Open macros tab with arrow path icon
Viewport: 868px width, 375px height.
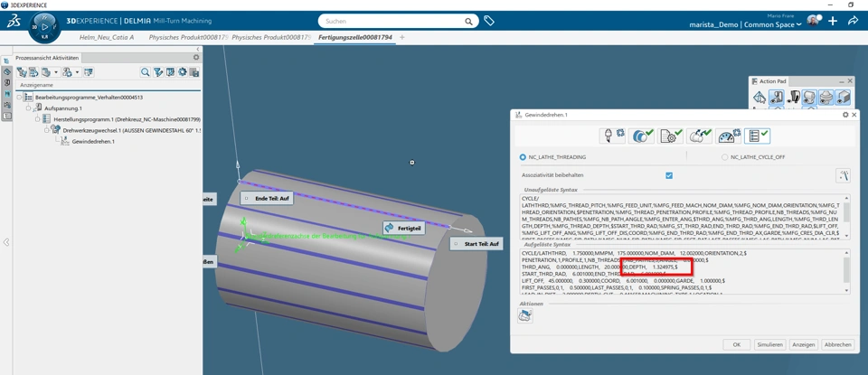(700, 136)
